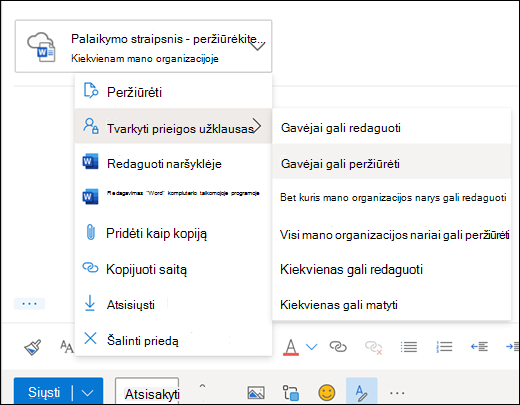This screenshot has width=520, height=405.
Task: Expand attachment dropdown chevron
Action: [258, 46]
